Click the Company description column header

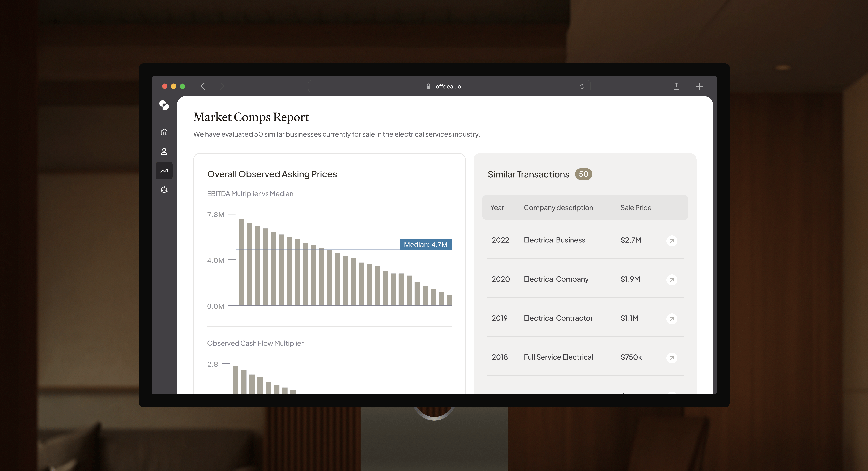pyautogui.click(x=558, y=208)
